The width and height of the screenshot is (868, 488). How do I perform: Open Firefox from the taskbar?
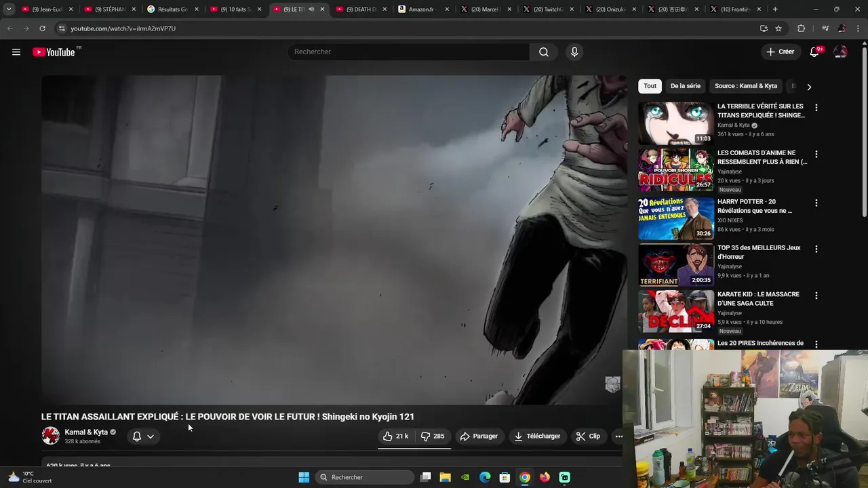point(545,477)
